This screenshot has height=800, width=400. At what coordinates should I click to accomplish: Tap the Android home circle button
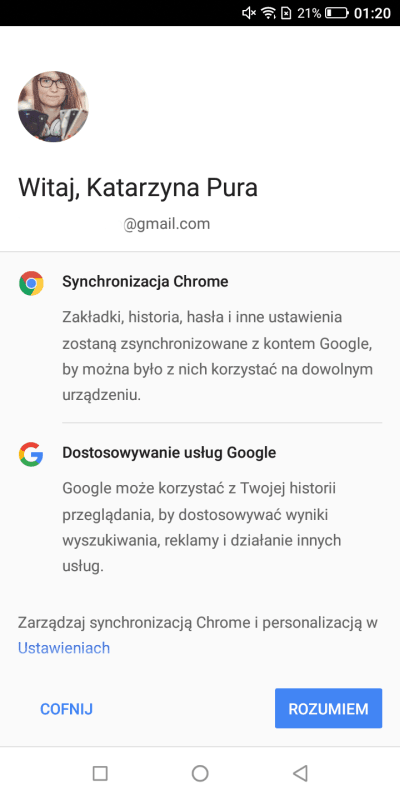[x=200, y=773]
